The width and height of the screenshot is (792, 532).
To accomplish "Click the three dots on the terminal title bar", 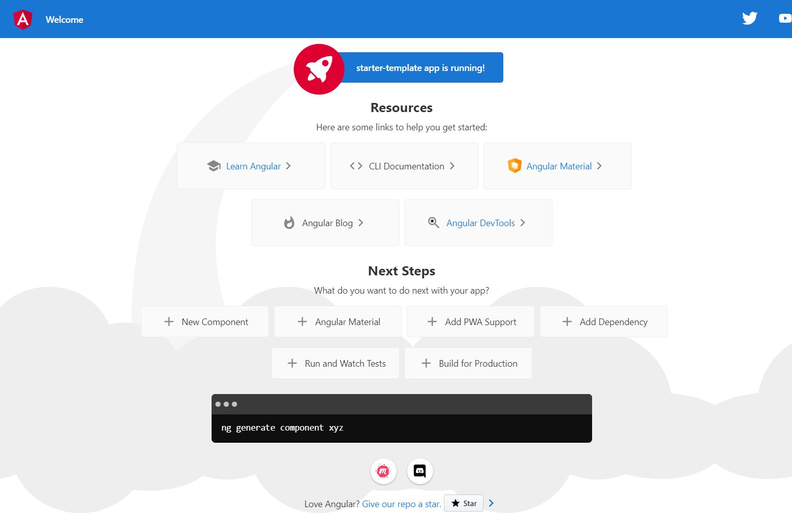I will point(226,404).
